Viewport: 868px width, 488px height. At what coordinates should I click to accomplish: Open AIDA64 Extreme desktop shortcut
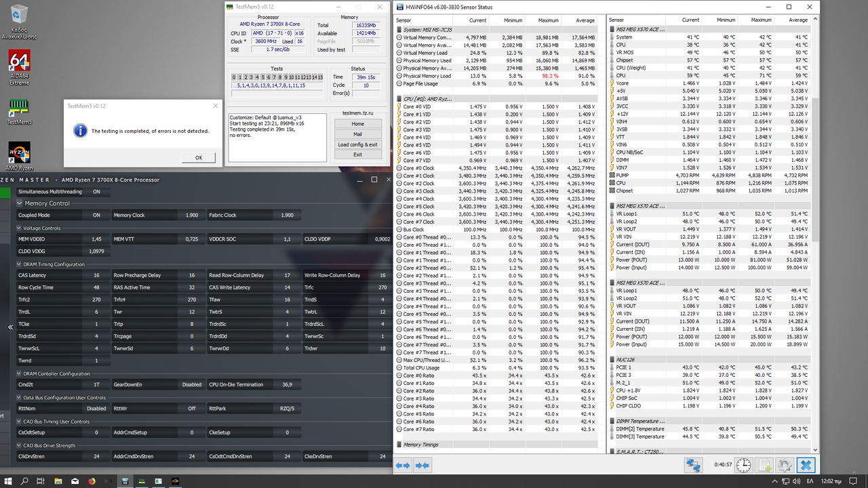pyautogui.click(x=19, y=67)
